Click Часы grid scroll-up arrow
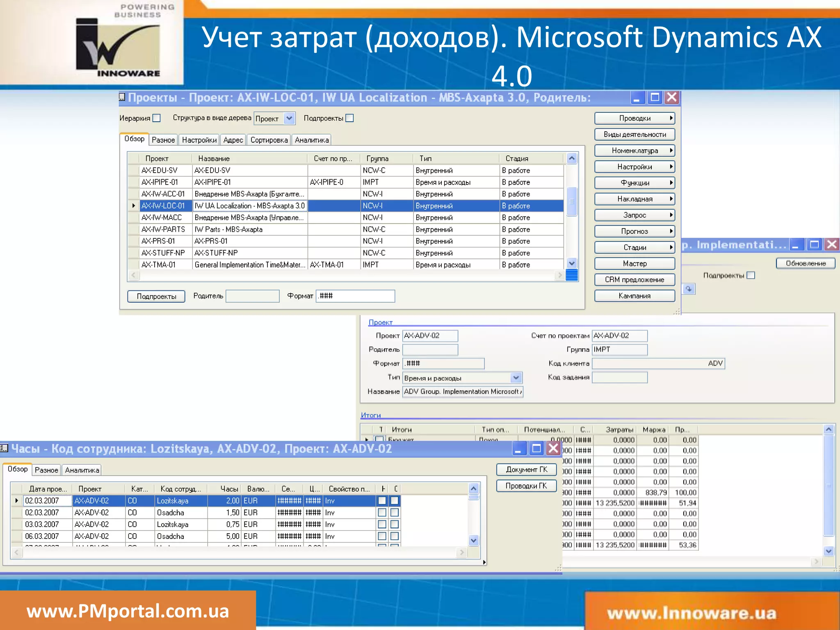Image resolution: width=840 pixels, height=630 pixels. (x=474, y=488)
